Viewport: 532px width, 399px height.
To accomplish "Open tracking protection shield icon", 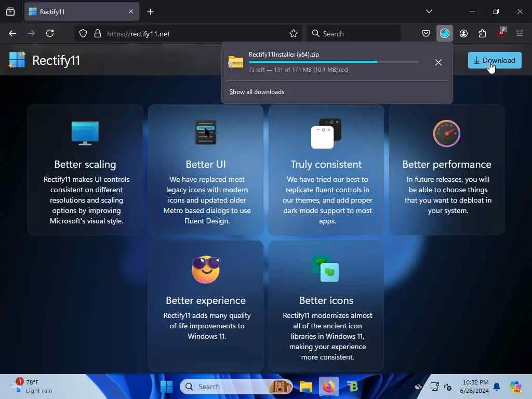I will pos(83,34).
